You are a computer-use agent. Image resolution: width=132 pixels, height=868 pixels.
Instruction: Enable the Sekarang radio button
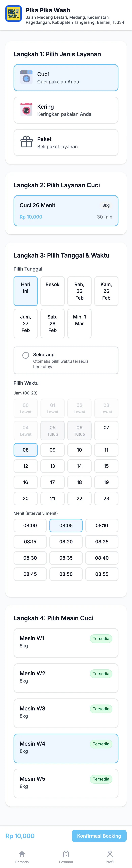(26, 355)
